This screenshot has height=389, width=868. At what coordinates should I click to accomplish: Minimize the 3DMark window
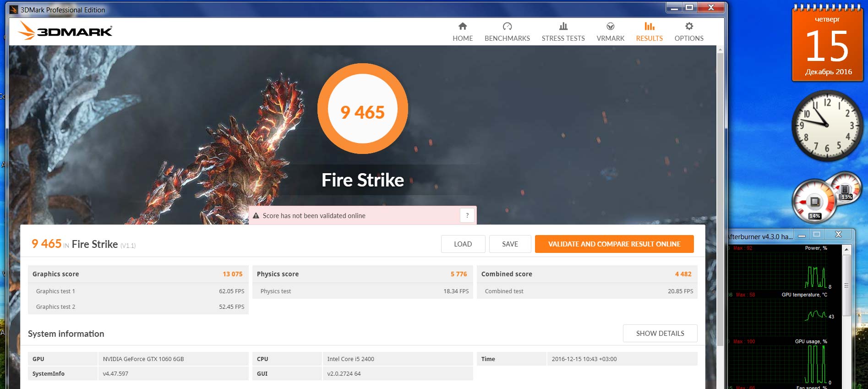pyautogui.click(x=674, y=8)
